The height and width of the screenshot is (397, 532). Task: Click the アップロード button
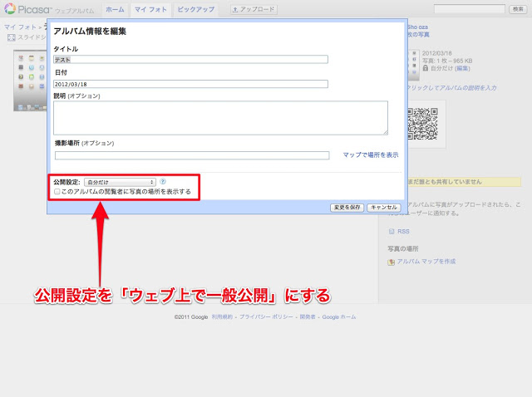254,9
